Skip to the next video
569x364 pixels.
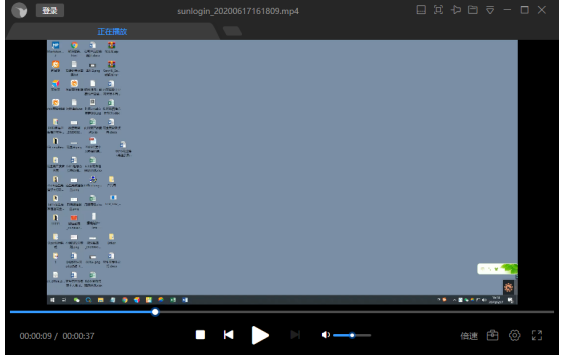click(x=295, y=335)
